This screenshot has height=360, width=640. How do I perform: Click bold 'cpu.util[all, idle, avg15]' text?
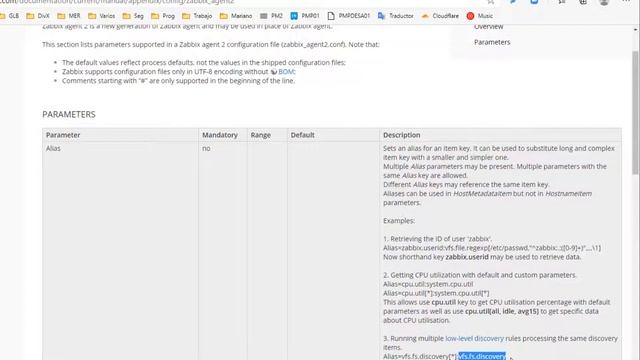click(x=502, y=311)
